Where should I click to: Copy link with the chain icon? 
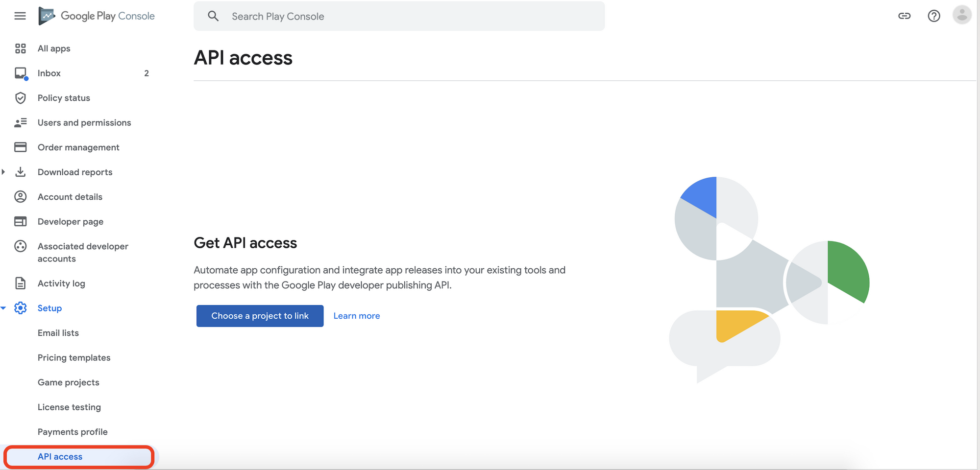click(x=905, y=16)
